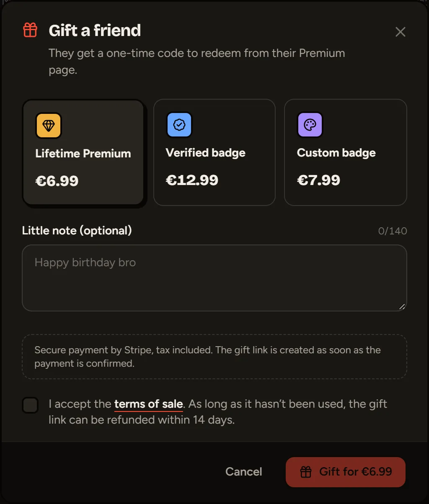The image size is (429, 504).
Task: Click the €12.99 price label
Action: (x=192, y=180)
